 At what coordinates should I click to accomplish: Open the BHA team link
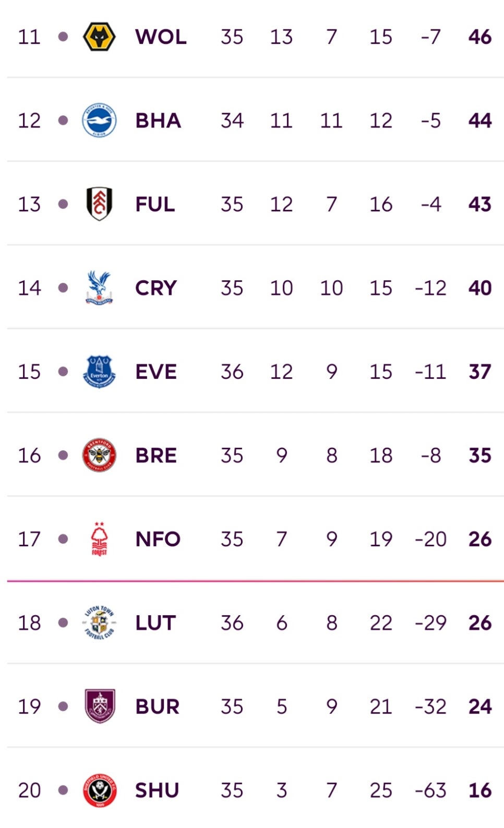(x=158, y=121)
